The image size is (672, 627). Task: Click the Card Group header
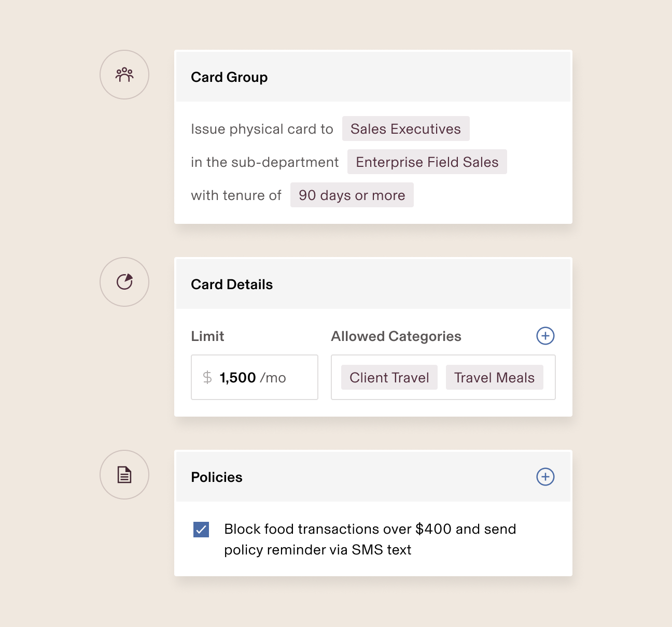click(229, 77)
